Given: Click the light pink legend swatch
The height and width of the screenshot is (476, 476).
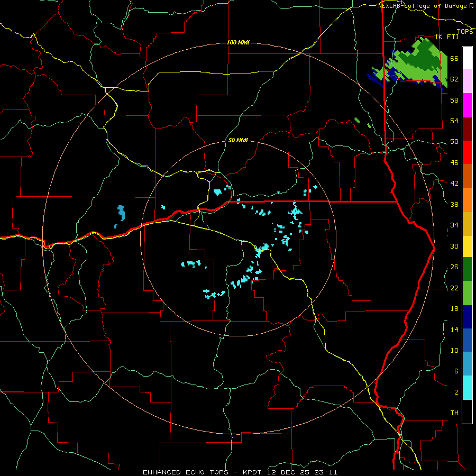Looking at the screenshot, I should tap(467, 81).
